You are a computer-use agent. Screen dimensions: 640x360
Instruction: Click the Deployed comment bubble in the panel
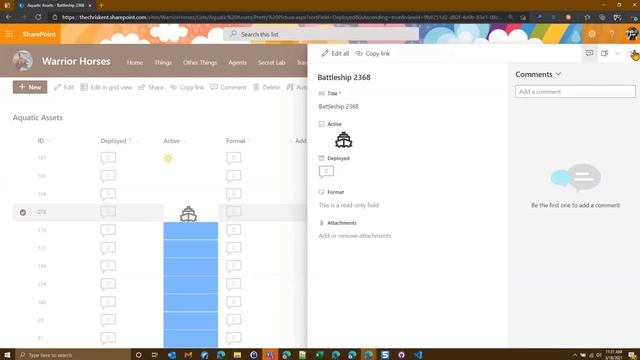(x=326, y=172)
